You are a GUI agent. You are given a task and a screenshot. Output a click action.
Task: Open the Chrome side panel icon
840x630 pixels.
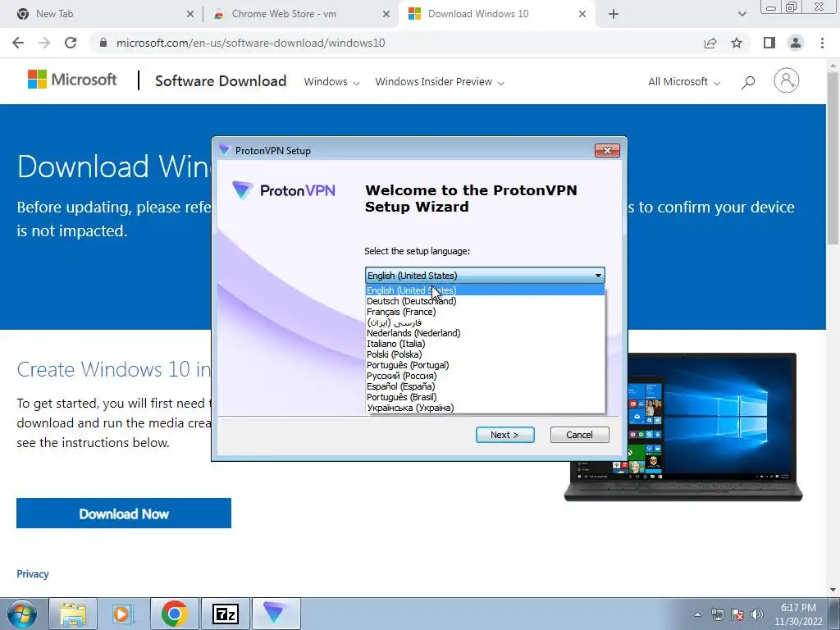[x=769, y=43]
